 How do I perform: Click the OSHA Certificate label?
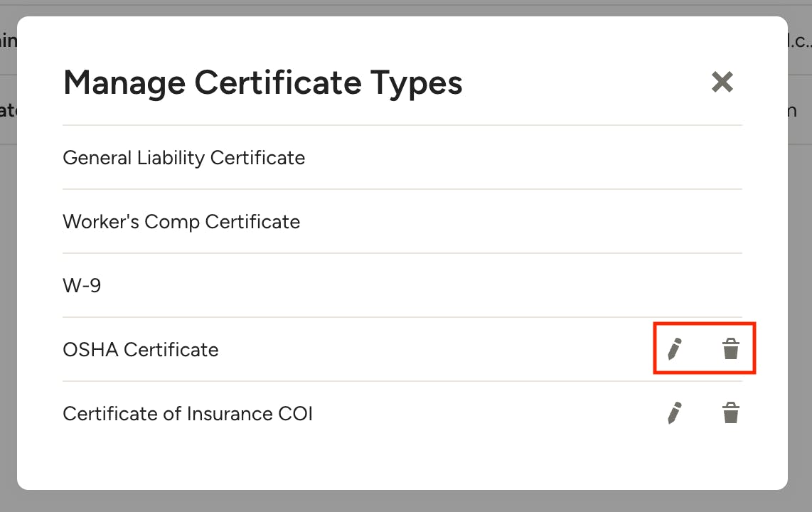pos(141,349)
